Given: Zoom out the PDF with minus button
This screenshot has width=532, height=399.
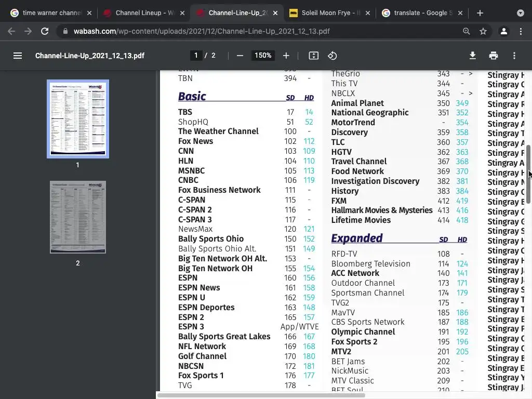Looking at the screenshot, I should (x=240, y=56).
